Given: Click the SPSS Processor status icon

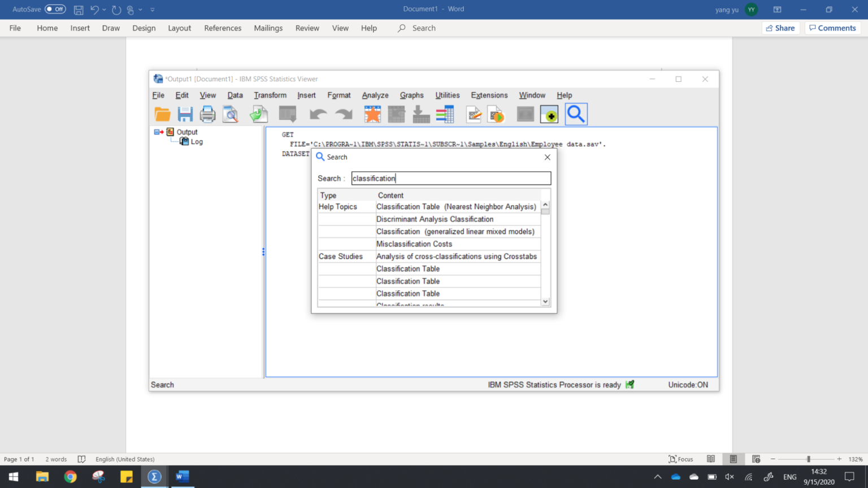Looking at the screenshot, I should click(630, 384).
